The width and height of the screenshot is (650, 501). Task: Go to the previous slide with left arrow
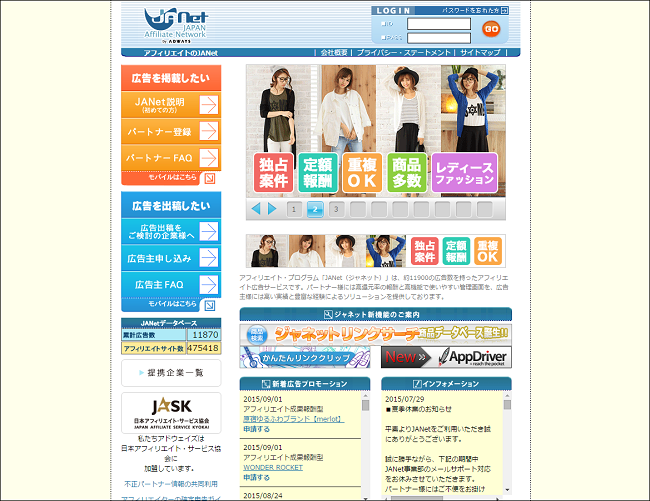pos(256,209)
